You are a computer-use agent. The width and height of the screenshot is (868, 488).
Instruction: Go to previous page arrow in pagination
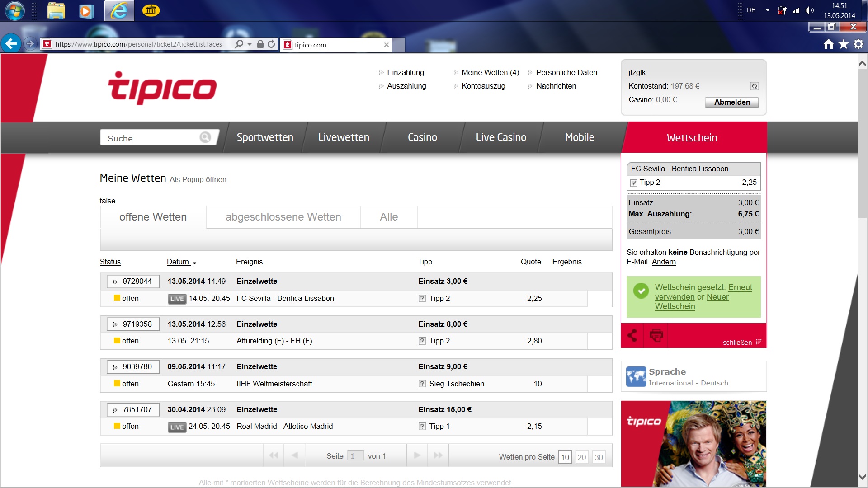point(295,455)
